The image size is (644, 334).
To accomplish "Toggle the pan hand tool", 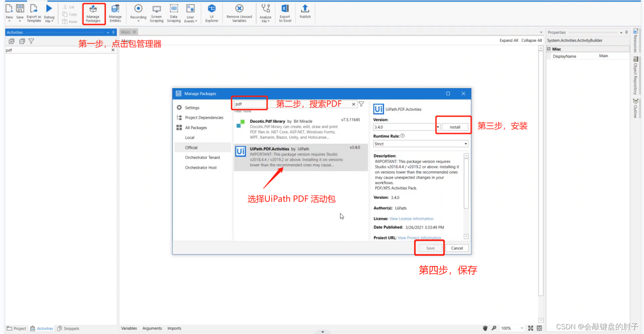I will (x=485, y=328).
